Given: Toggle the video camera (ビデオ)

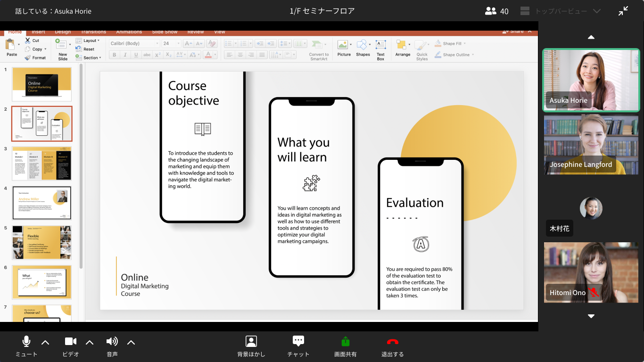Looking at the screenshot, I should (71, 342).
